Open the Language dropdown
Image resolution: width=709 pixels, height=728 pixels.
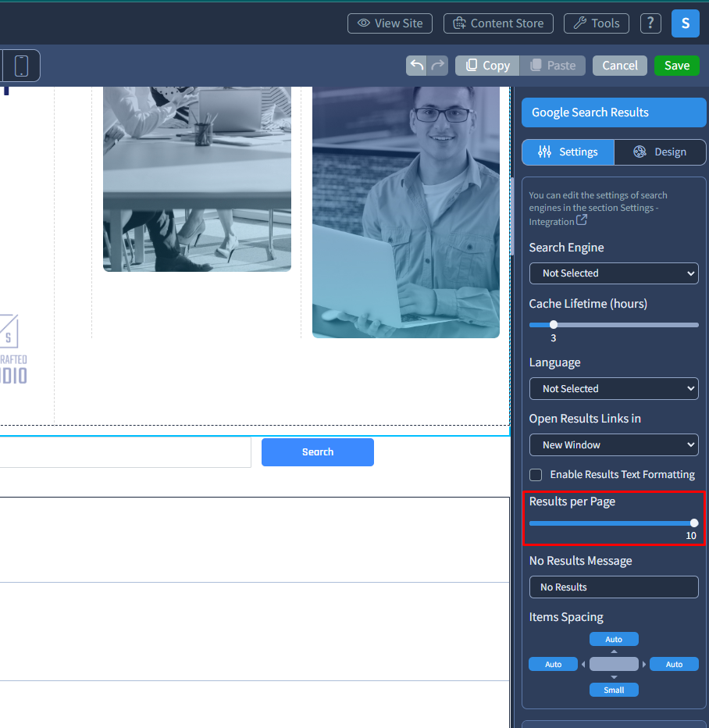[614, 389]
